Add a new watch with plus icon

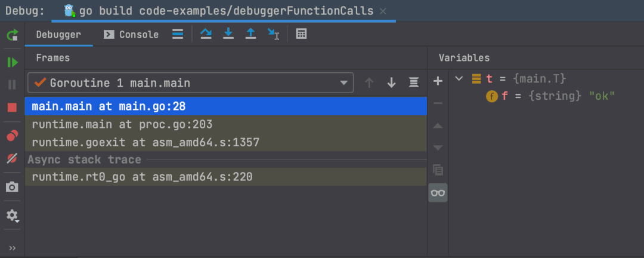click(x=438, y=81)
